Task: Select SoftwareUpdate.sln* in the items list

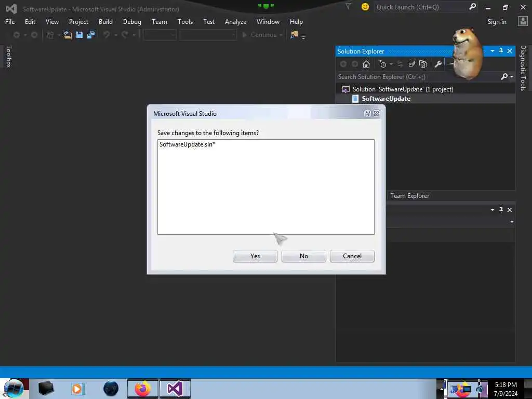Action: [187, 144]
